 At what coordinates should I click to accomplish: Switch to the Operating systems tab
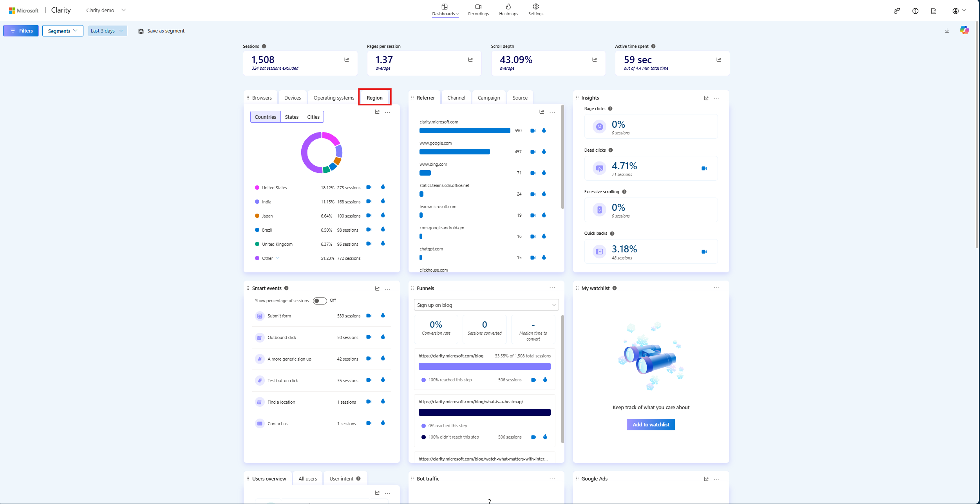pyautogui.click(x=334, y=98)
